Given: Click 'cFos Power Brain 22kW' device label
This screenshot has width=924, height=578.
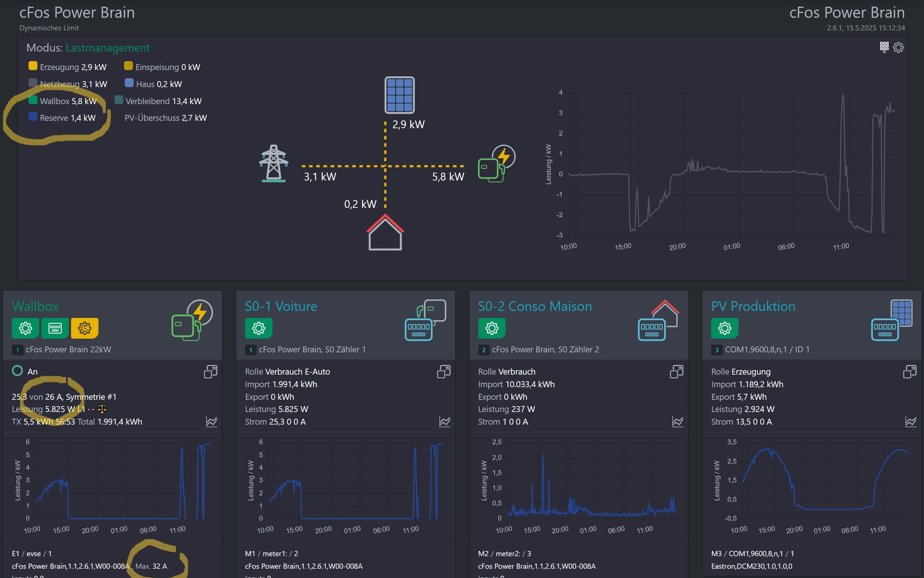Looking at the screenshot, I should [x=68, y=349].
